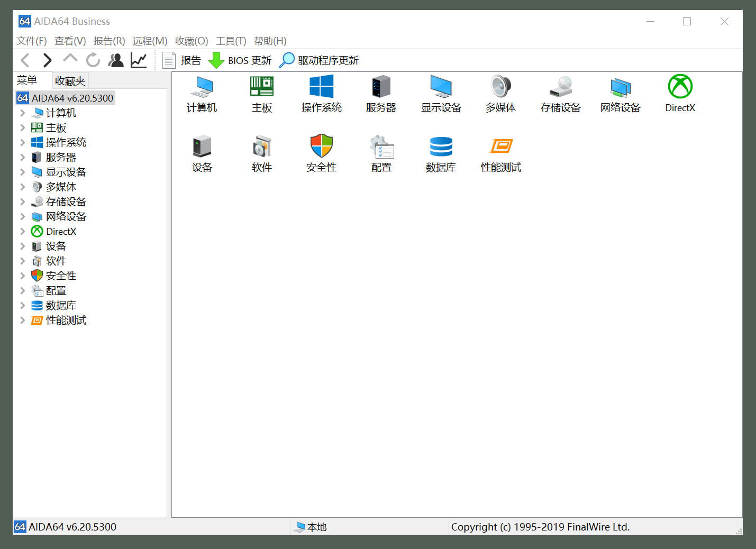Open the 工具(T) menu
The width and height of the screenshot is (756, 549).
tap(231, 41)
